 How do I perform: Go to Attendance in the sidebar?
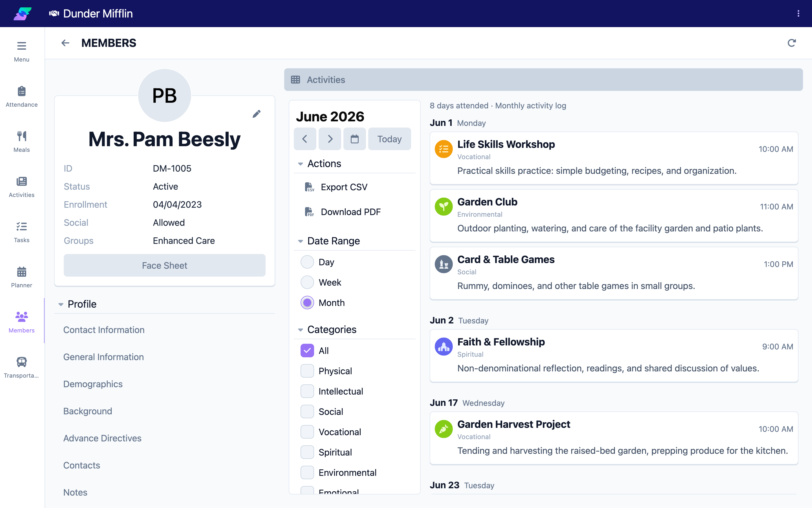pos(21,97)
